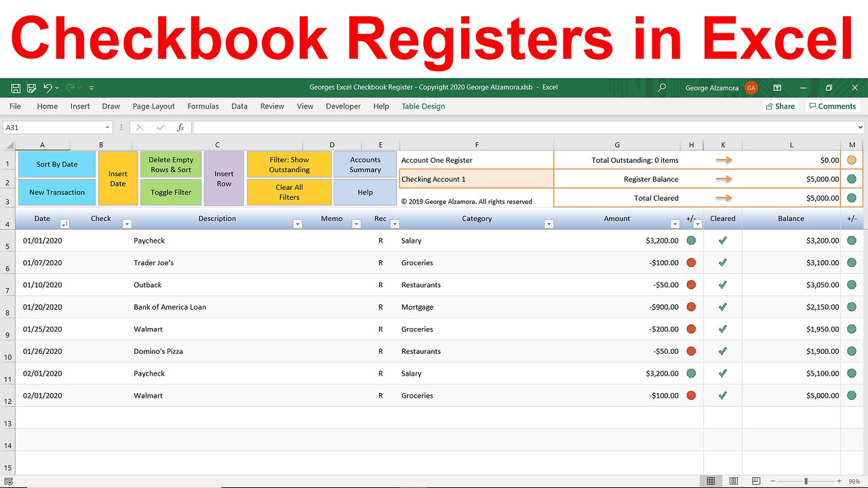
Task: Open the Accounts Summary button
Action: coord(365,165)
